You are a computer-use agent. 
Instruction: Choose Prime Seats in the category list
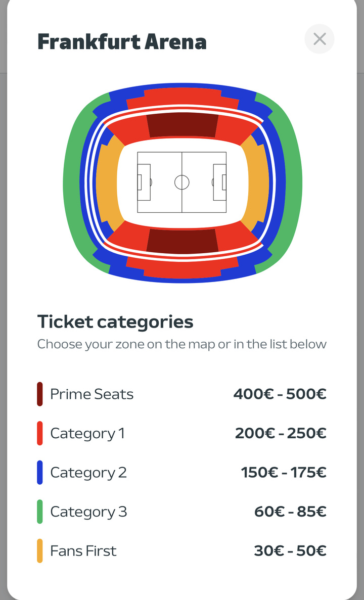182,394
